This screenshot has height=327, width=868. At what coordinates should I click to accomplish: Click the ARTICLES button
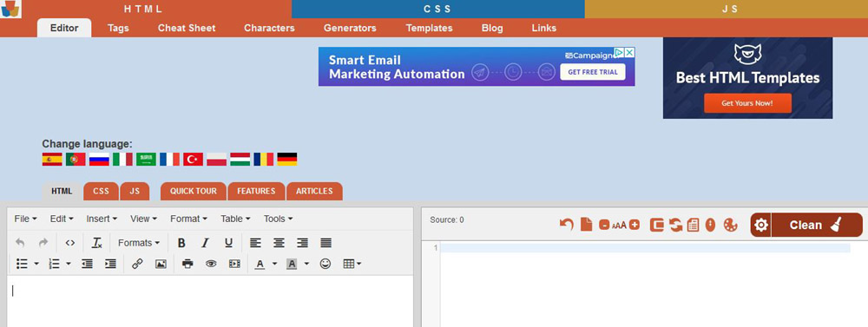click(x=314, y=191)
